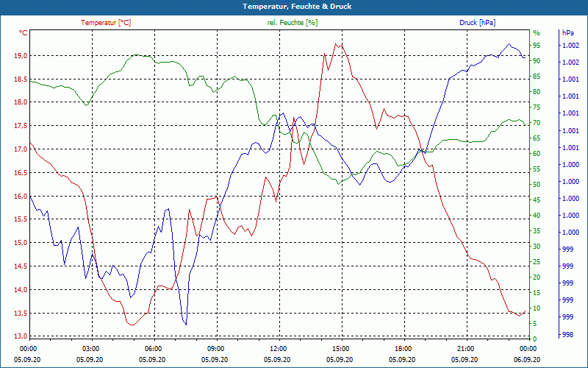Click the green '55' humidity axis value
The width and height of the screenshot is (588, 368).
click(537, 169)
